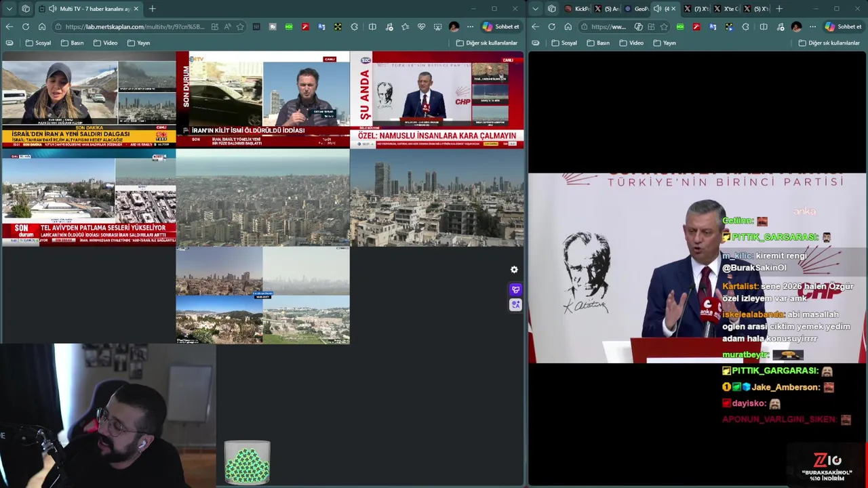Switch to the X (5) An tab

[608, 9]
